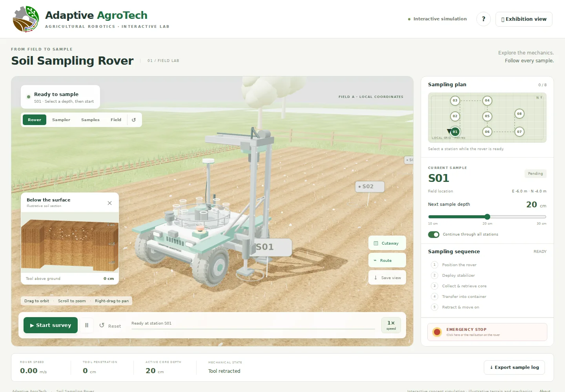Click the soil section illustration thumbnail

(x=70, y=243)
